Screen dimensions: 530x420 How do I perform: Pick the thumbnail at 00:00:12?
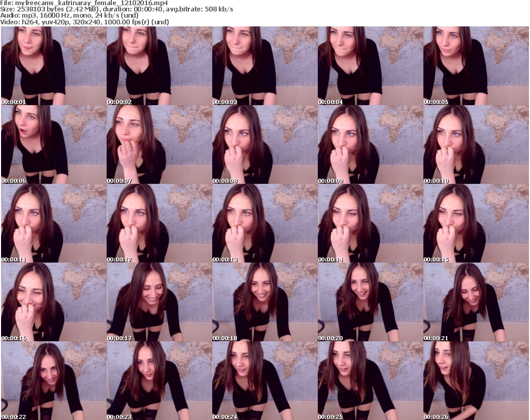(x=159, y=223)
